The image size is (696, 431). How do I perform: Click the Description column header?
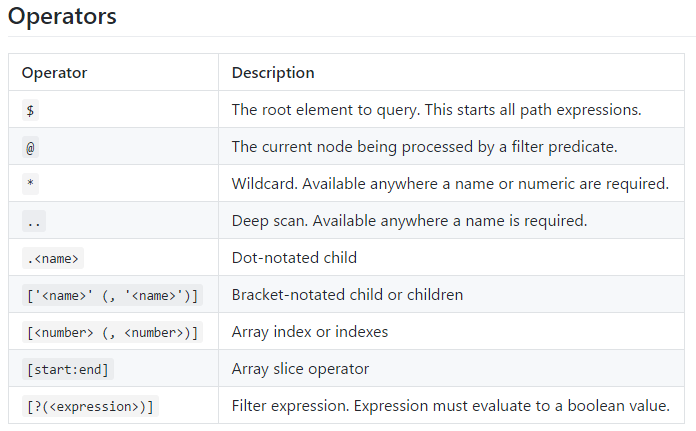click(x=273, y=73)
